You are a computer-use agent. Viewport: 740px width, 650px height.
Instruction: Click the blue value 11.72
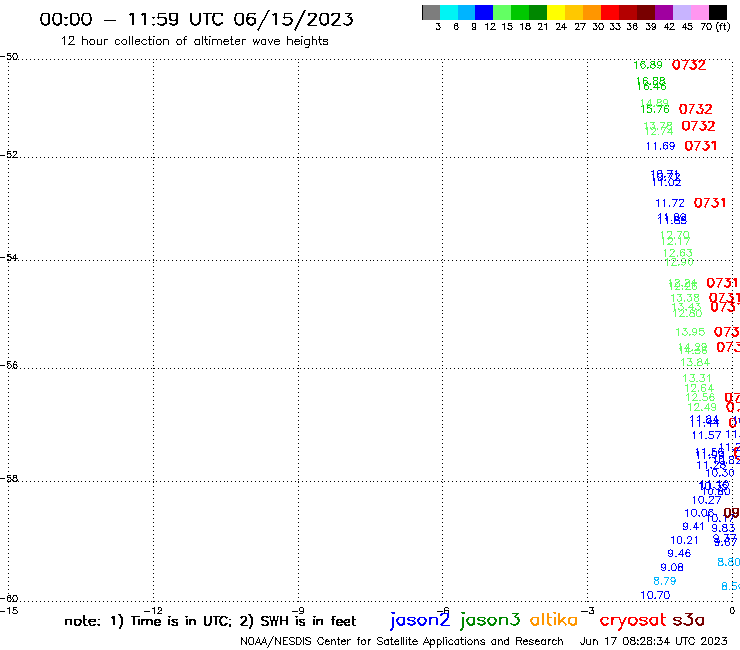tap(670, 203)
